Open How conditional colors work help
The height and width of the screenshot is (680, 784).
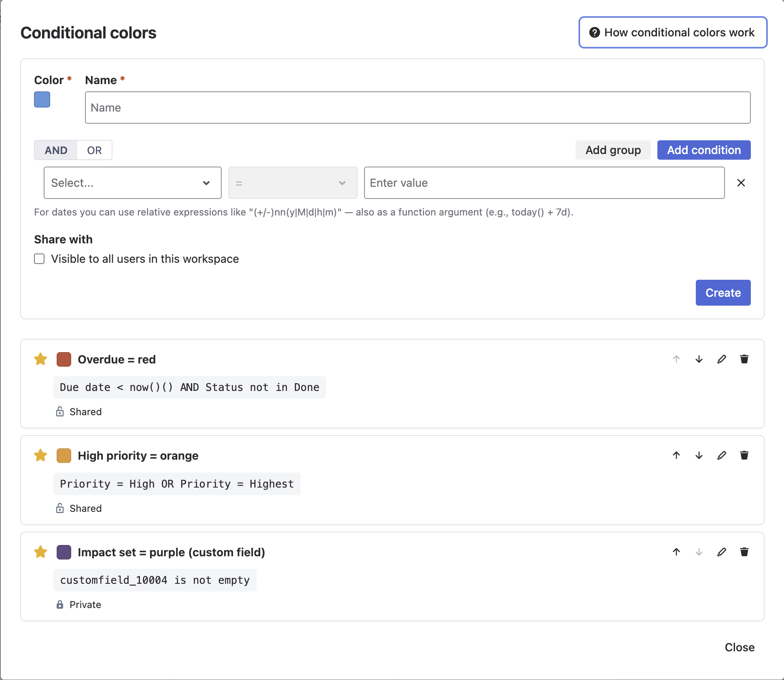pos(673,32)
